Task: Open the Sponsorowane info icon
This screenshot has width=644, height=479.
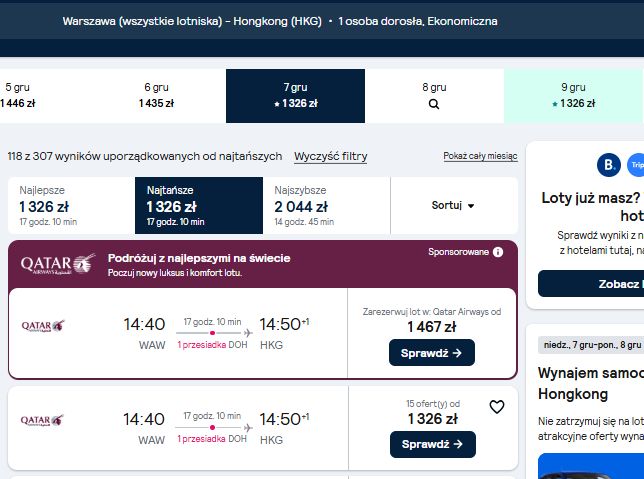Action: pos(498,252)
